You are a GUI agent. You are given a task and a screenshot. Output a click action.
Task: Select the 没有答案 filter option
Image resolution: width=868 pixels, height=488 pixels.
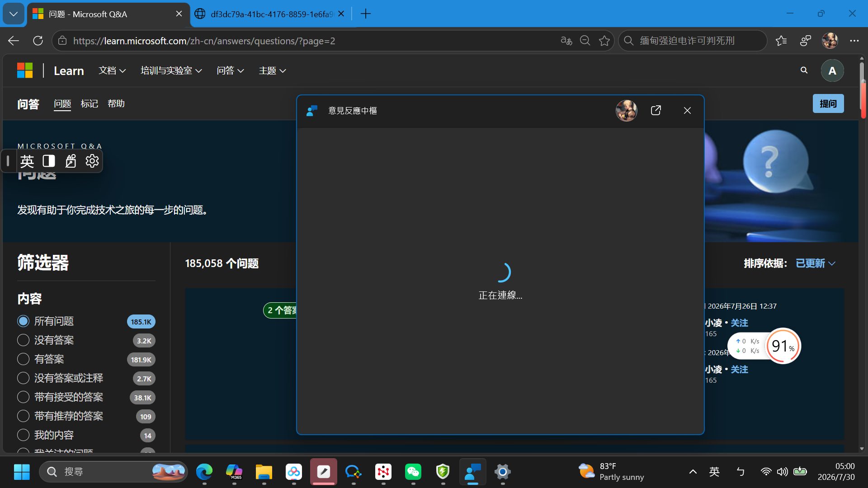(x=23, y=340)
